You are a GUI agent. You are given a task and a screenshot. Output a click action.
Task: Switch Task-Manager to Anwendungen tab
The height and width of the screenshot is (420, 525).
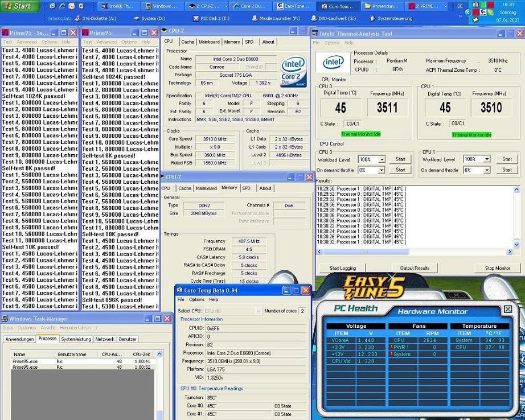[x=20, y=339]
